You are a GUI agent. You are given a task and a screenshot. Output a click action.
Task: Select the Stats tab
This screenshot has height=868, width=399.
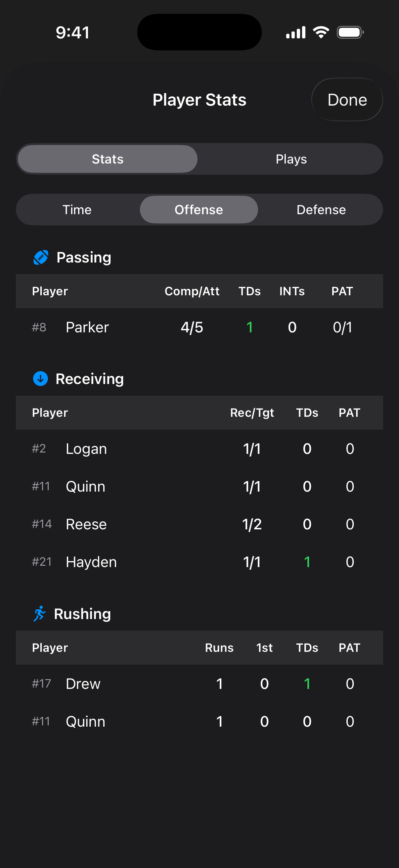108,159
